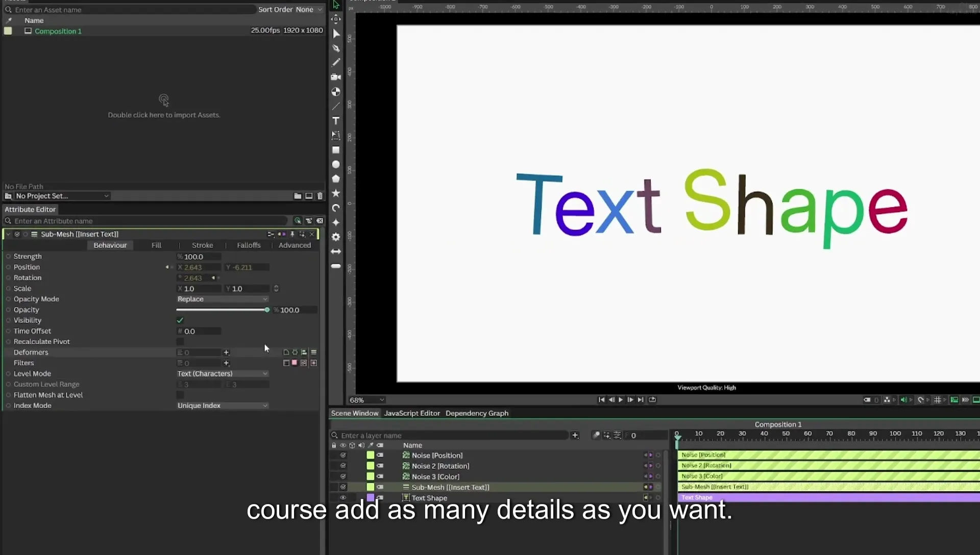Click the green color tag of Composition 1
This screenshot has width=980, height=555.
pos(8,31)
